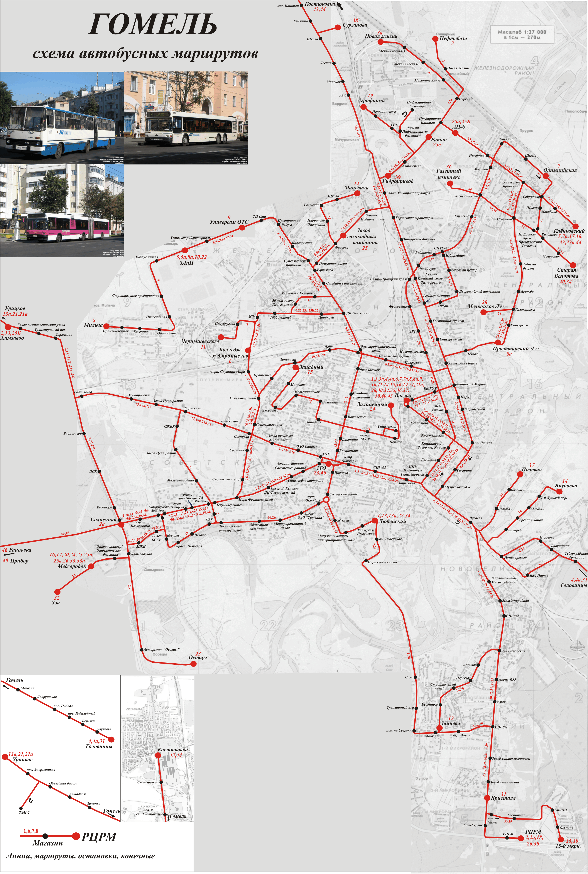Click the "Чернышевского" terminus label
The width and height of the screenshot is (588, 874).
pyautogui.click(x=200, y=341)
